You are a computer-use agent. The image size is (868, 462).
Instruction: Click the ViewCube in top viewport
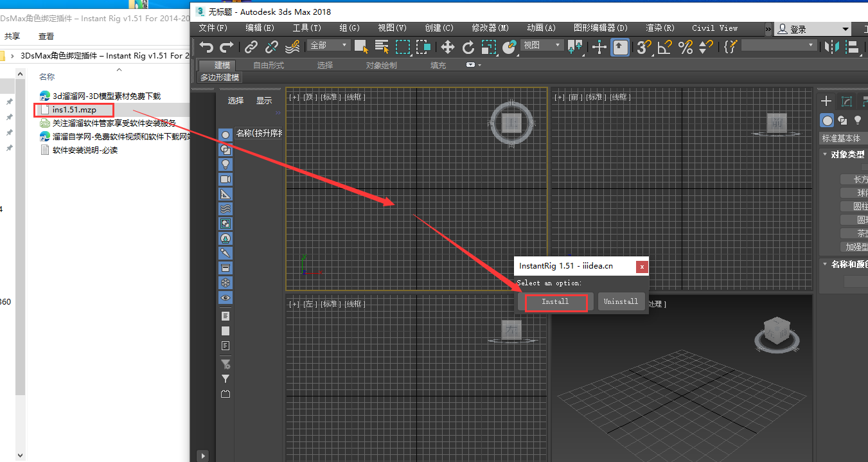coord(511,122)
